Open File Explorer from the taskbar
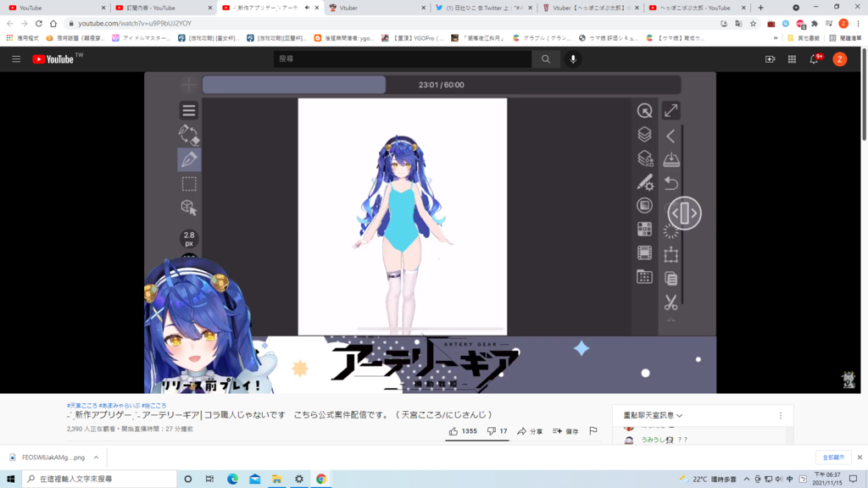This screenshot has height=488, width=868. point(277,479)
